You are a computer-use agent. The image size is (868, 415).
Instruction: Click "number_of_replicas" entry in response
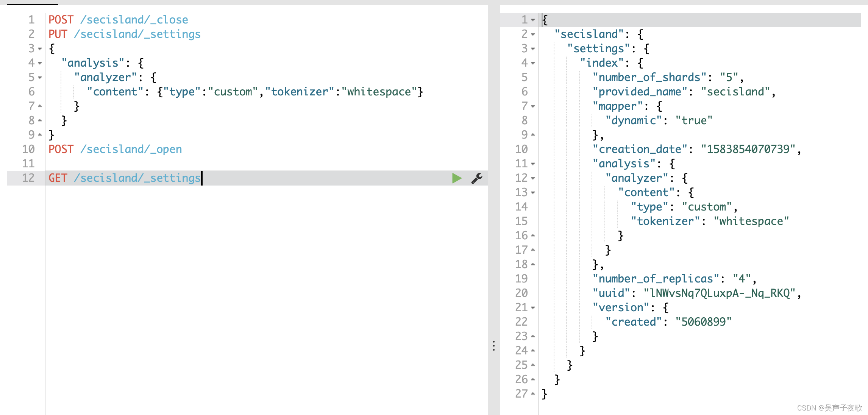tap(674, 279)
